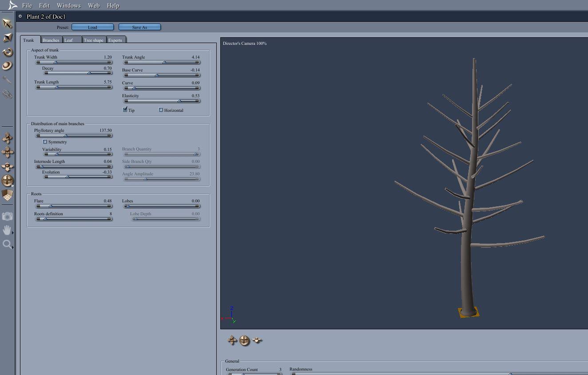Open the Windows menu
This screenshot has width=588, height=375.
(x=69, y=5)
